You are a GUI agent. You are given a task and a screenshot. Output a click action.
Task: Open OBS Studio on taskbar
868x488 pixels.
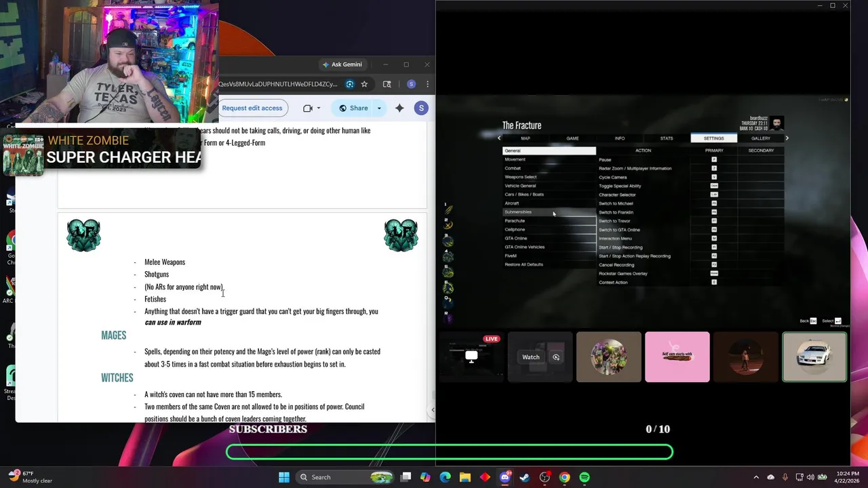pyautogui.click(x=545, y=477)
